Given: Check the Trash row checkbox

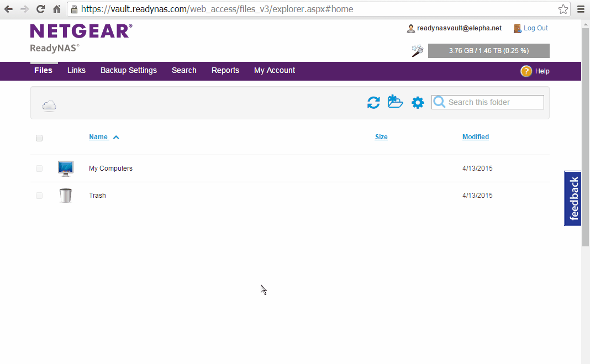Looking at the screenshot, I should click(x=39, y=196).
